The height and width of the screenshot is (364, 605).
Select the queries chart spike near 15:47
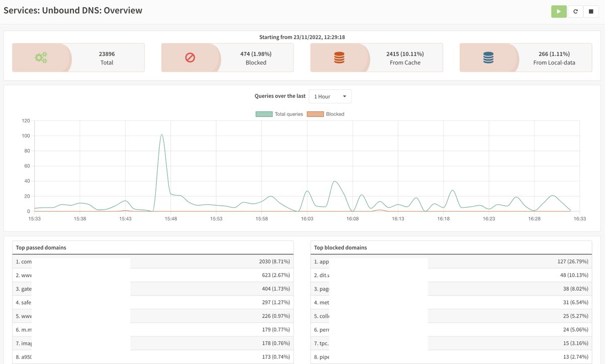click(162, 135)
